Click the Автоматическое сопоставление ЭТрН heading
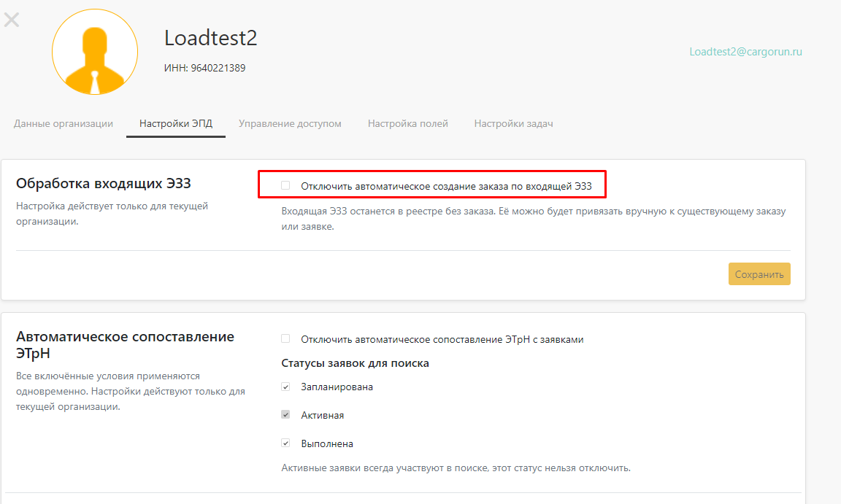Screen dimensions: 841x504 coord(125,345)
